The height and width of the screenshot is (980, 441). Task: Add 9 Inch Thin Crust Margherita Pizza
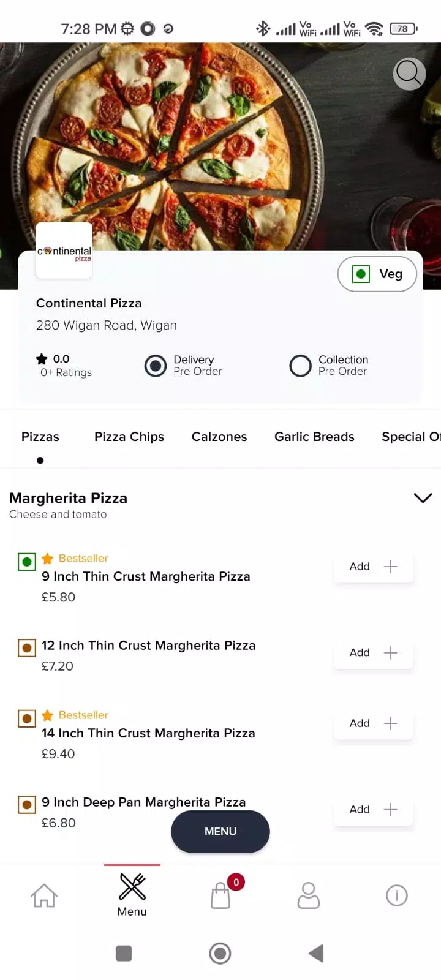374,567
